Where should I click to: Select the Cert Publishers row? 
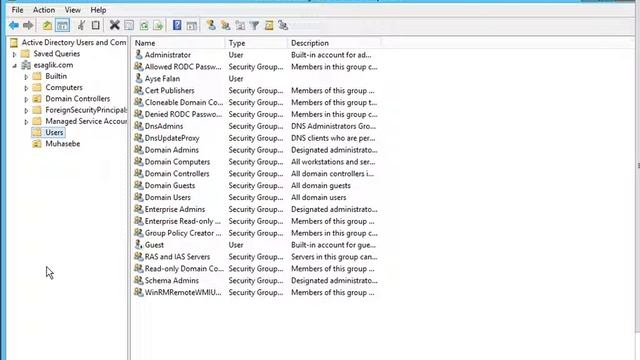tap(256, 91)
